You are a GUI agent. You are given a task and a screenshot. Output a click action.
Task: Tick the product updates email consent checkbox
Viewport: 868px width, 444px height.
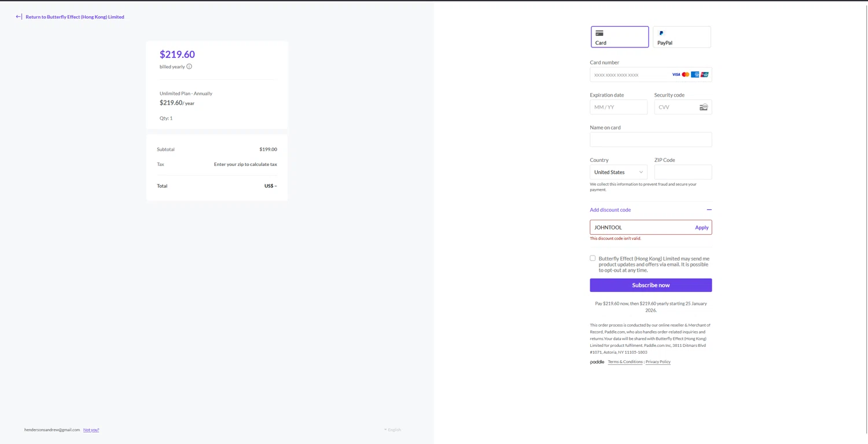point(593,258)
